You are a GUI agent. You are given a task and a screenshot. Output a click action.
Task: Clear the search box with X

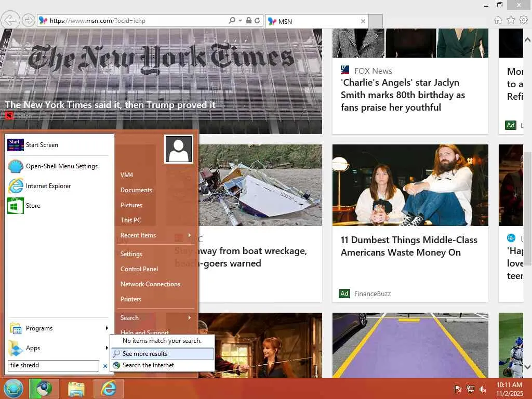pos(105,366)
